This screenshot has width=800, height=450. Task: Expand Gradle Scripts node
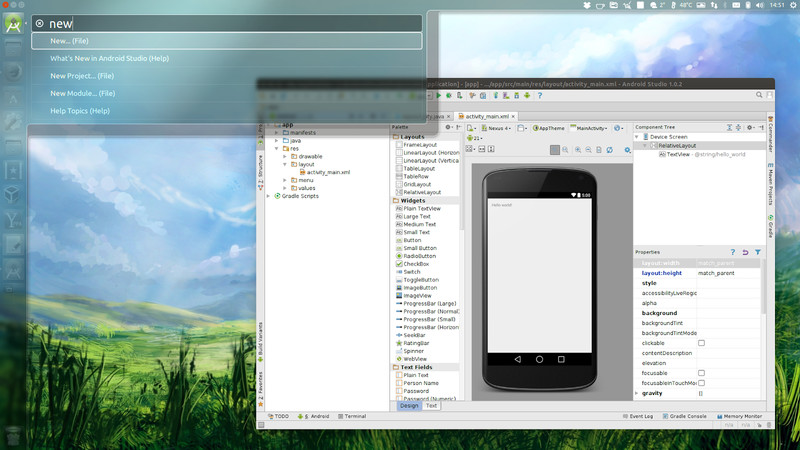pos(269,196)
